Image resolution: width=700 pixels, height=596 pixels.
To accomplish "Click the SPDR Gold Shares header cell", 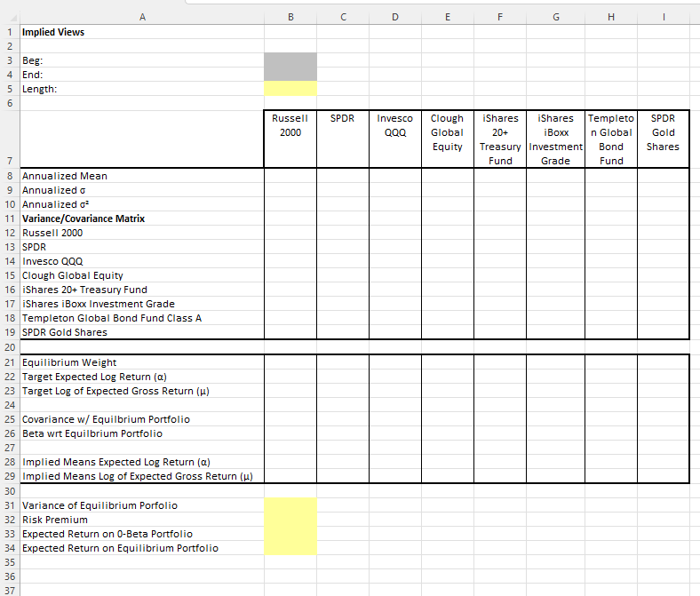I will (663, 139).
